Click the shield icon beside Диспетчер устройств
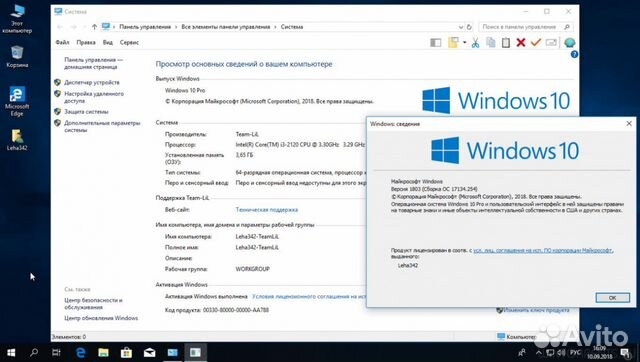 [58, 82]
